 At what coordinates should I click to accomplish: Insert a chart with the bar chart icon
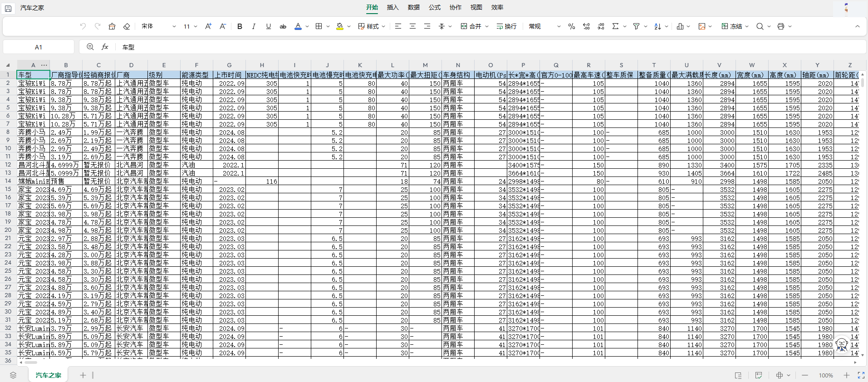tap(680, 26)
